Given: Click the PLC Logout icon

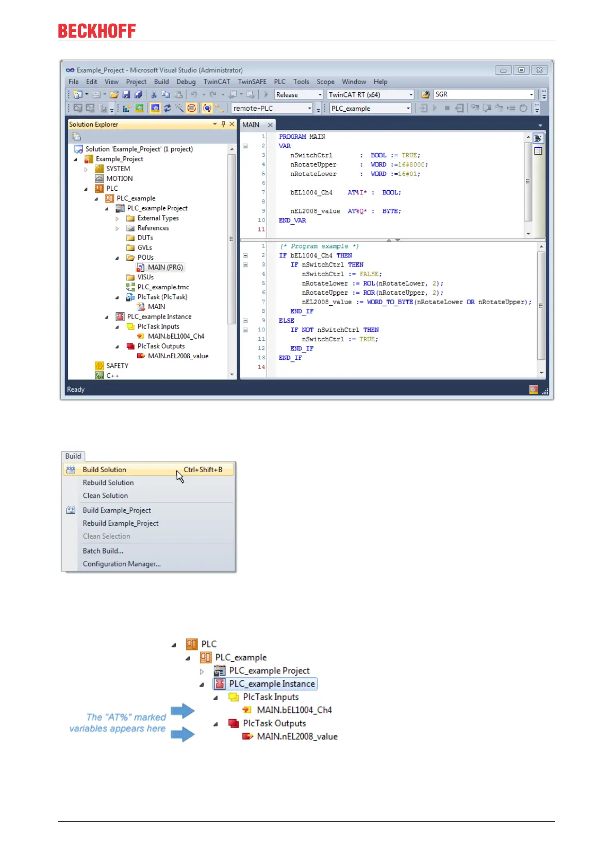Looking at the screenshot, I should click(459, 108).
